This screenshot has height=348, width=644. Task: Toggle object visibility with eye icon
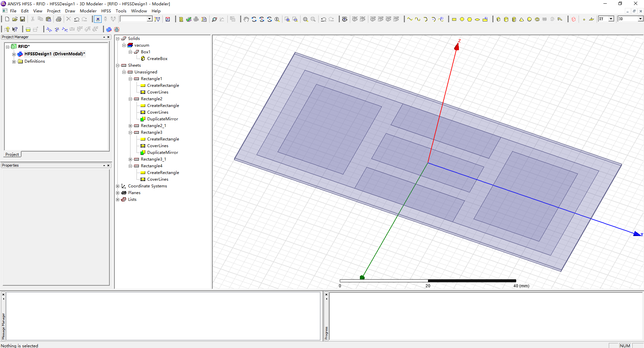[344, 19]
